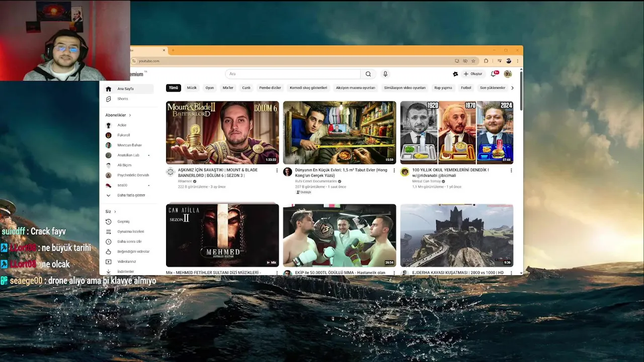Open options for Tabut Evler video

394,170
